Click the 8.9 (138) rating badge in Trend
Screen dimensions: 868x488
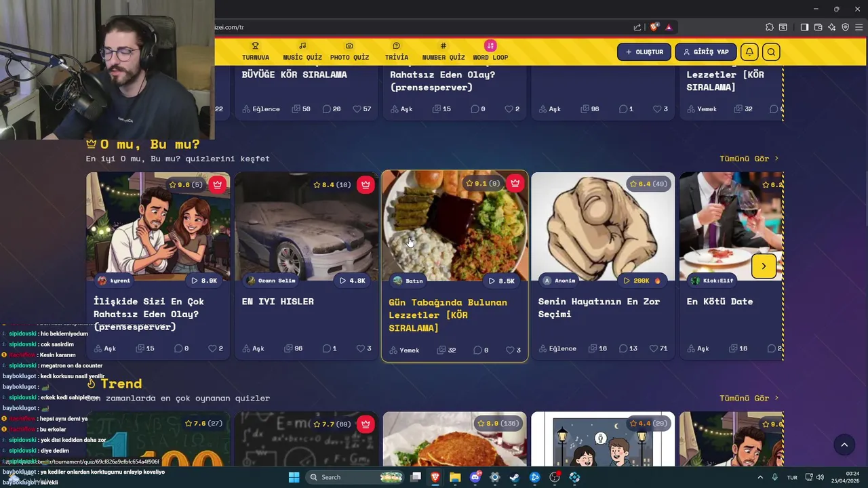(x=498, y=424)
